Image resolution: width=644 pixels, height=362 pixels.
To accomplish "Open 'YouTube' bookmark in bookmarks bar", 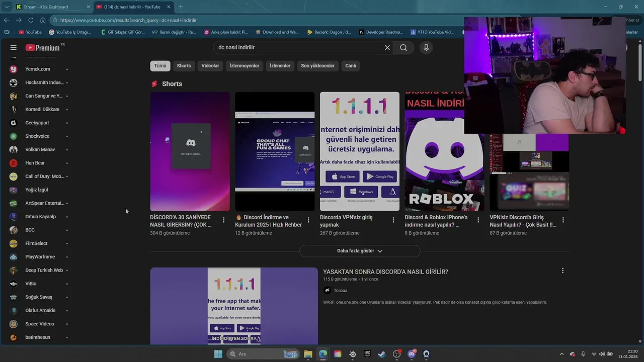I will pyautogui.click(x=30, y=32).
